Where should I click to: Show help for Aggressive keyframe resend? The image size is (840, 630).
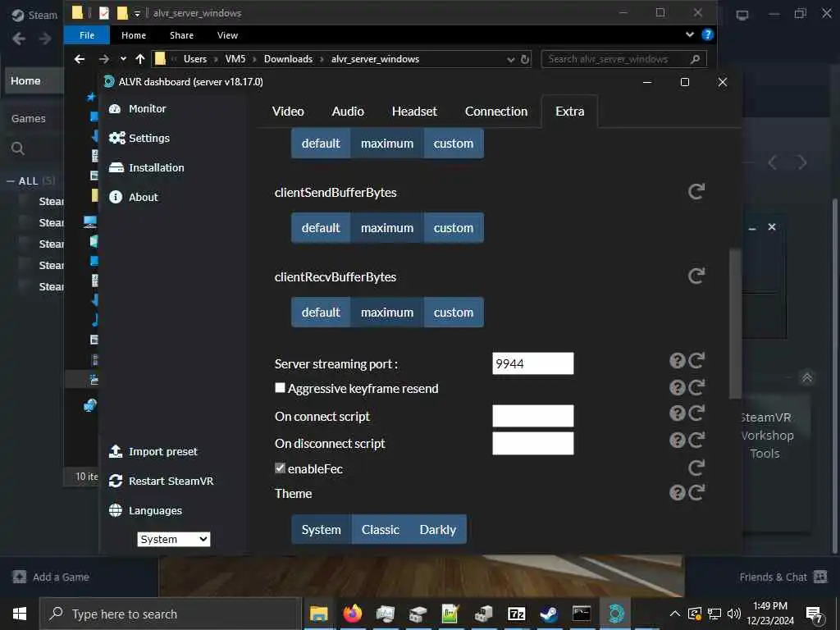(x=677, y=387)
